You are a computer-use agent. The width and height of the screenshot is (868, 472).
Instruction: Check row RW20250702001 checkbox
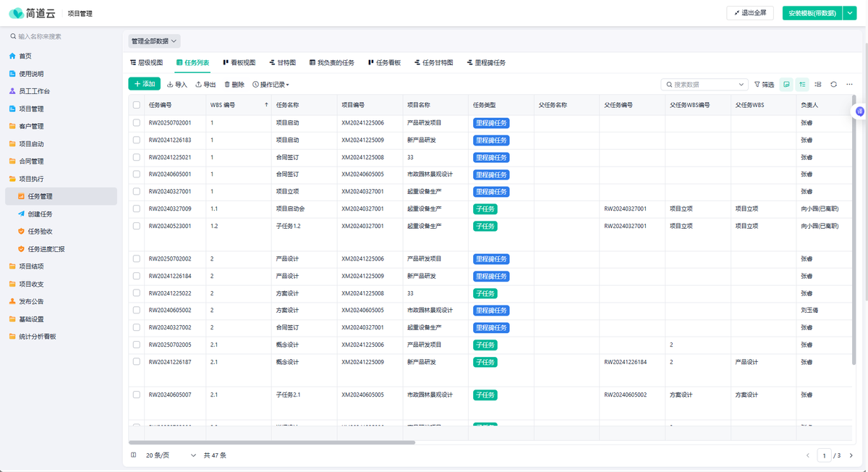[x=137, y=123]
